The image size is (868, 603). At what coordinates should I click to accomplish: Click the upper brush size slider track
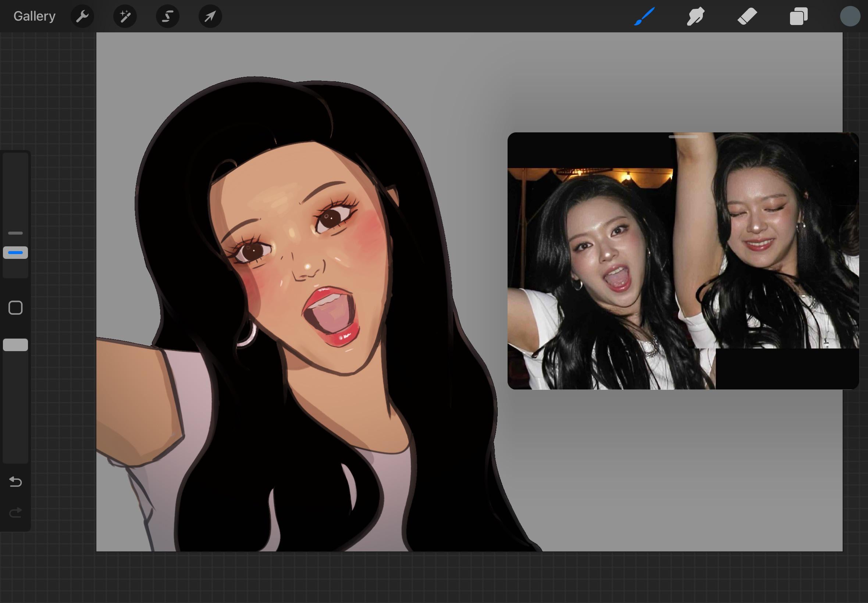15,189
